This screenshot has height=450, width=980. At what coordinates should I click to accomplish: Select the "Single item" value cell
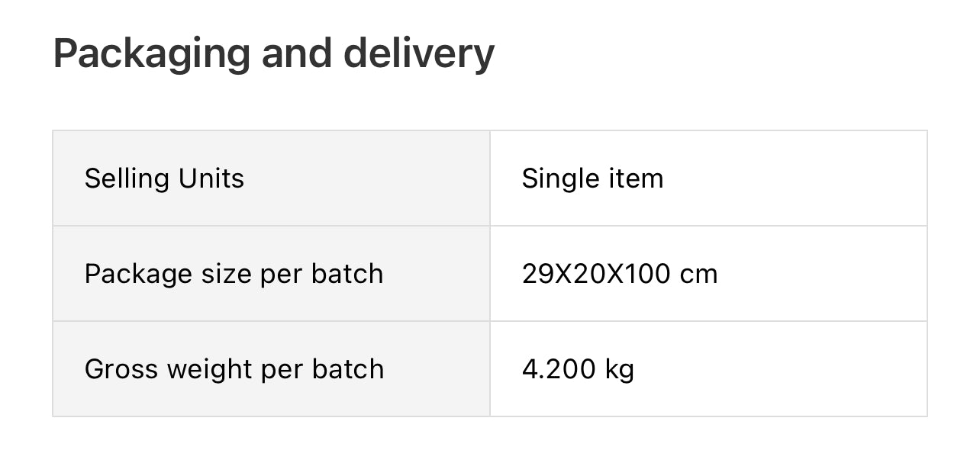592,178
